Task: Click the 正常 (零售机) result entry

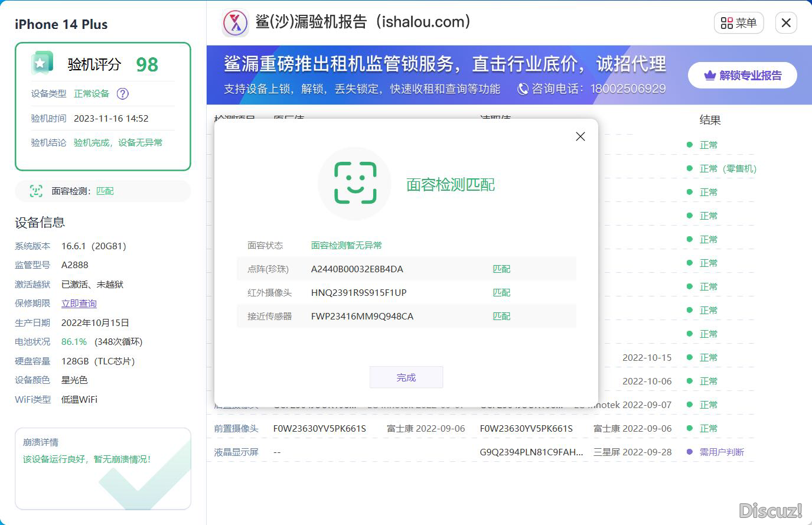Action: click(728, 169)
